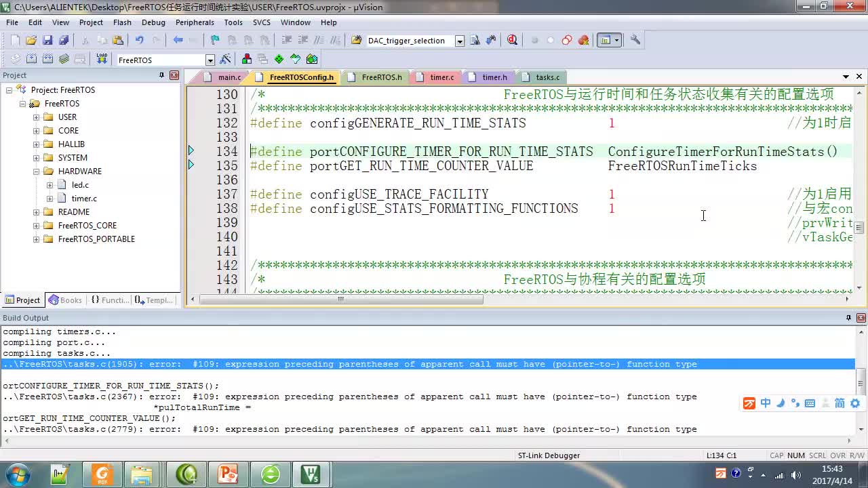Unindent the selected lines

(x=303, y=41)
